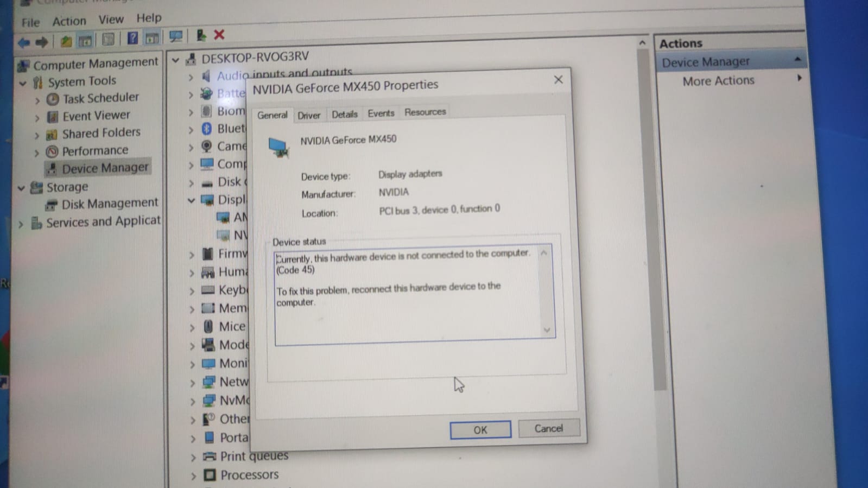This screenshot has width=868, height=488.
Task: Click the device list scroll up arrow
Action: point(642,43)
